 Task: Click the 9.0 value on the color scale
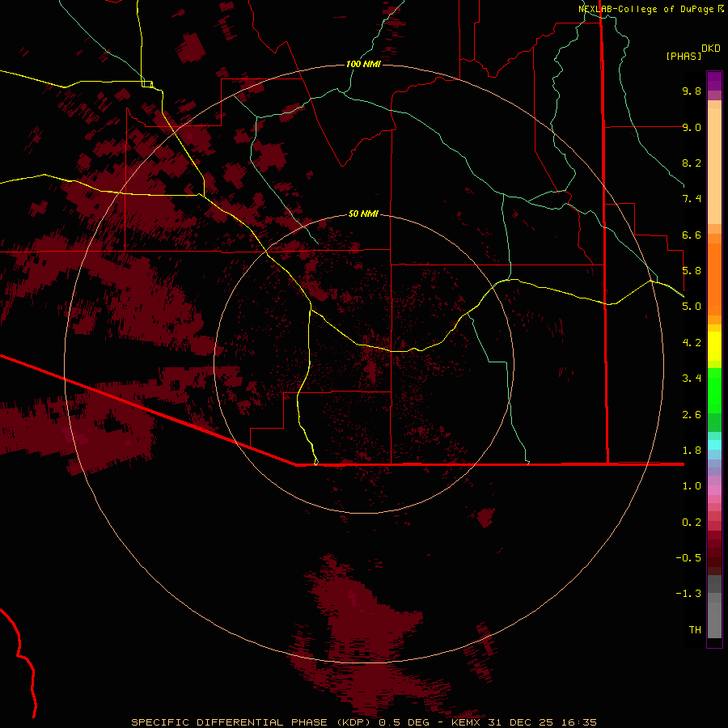pyautogui.click(x=692, y=127)
